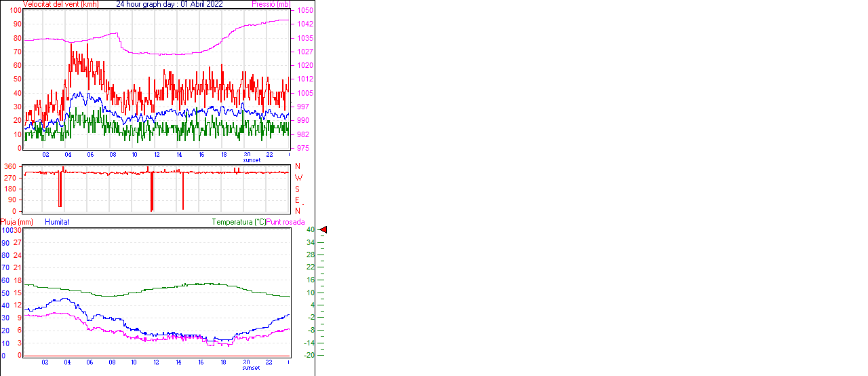Click the 'Pluja (mm)' legend label
Viewport: 868px width, 376px height.
pyautogui.click(x=17, y=222)
